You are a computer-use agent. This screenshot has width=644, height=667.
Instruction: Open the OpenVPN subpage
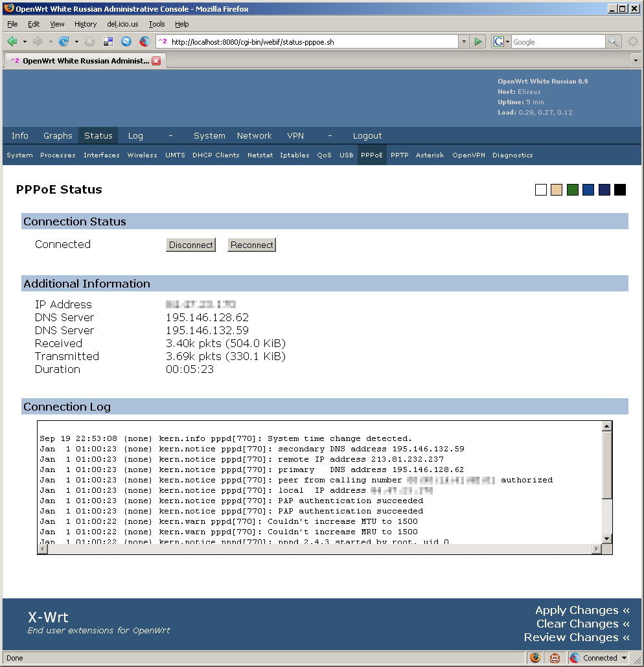tap(468, 155)
